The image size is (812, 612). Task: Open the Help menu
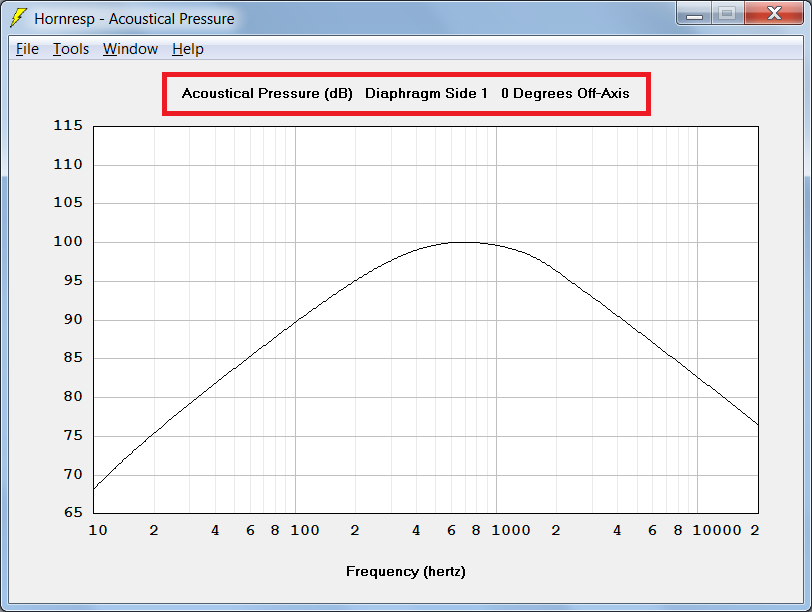pyautogui.click(x=187, y=49)
